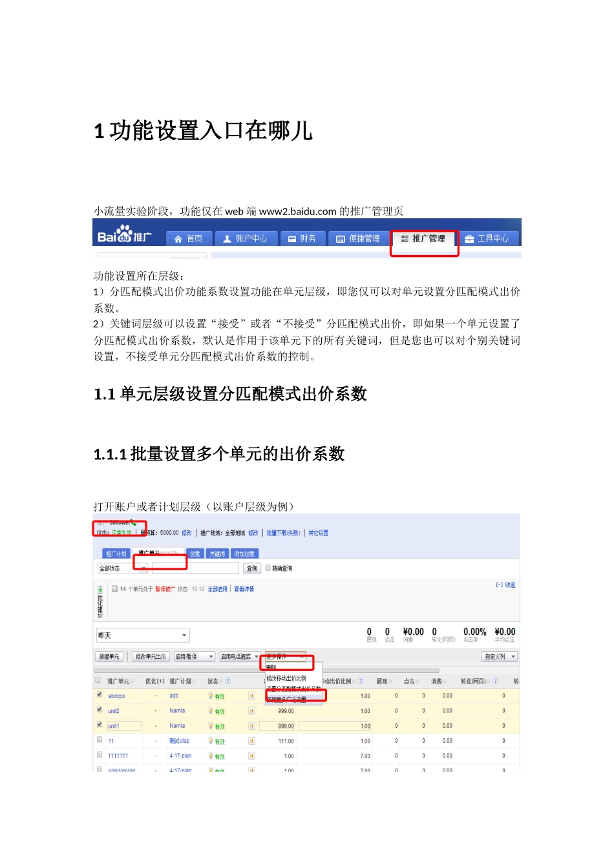Click pause icon in abdcpo row
This screenshot has width=614, height=868.
[252, 696]
